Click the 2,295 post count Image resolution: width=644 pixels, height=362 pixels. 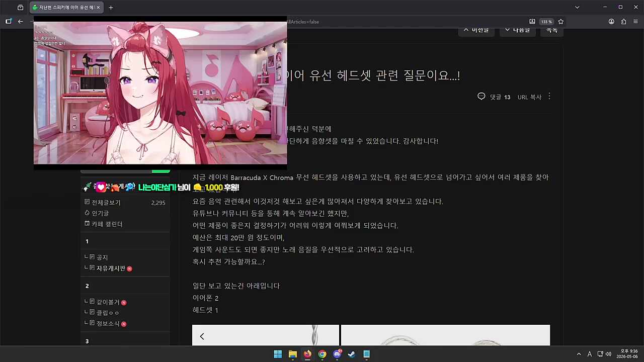(158, 203)
